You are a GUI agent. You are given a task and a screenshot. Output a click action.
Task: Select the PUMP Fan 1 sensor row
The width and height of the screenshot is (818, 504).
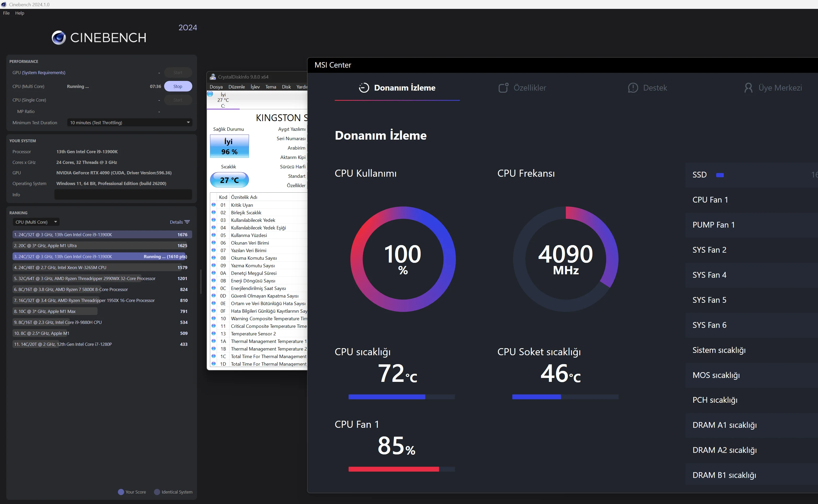point(752,225)
